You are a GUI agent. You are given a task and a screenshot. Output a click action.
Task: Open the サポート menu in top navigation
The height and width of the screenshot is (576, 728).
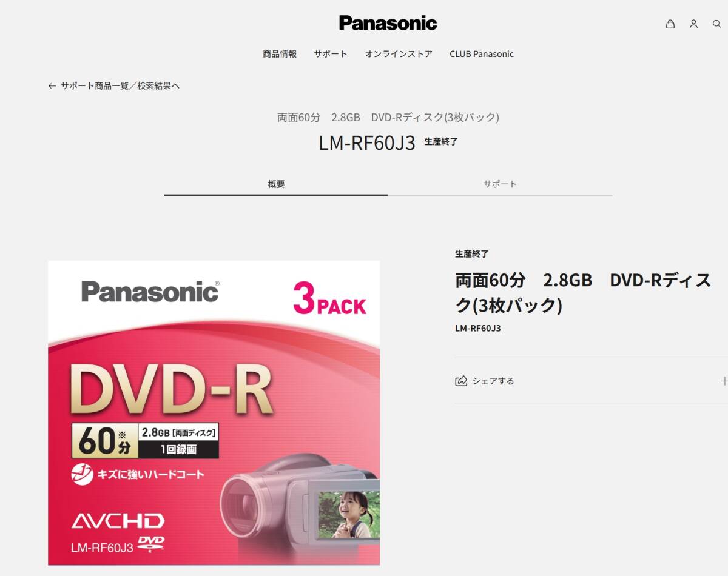[x=331, y=54]
